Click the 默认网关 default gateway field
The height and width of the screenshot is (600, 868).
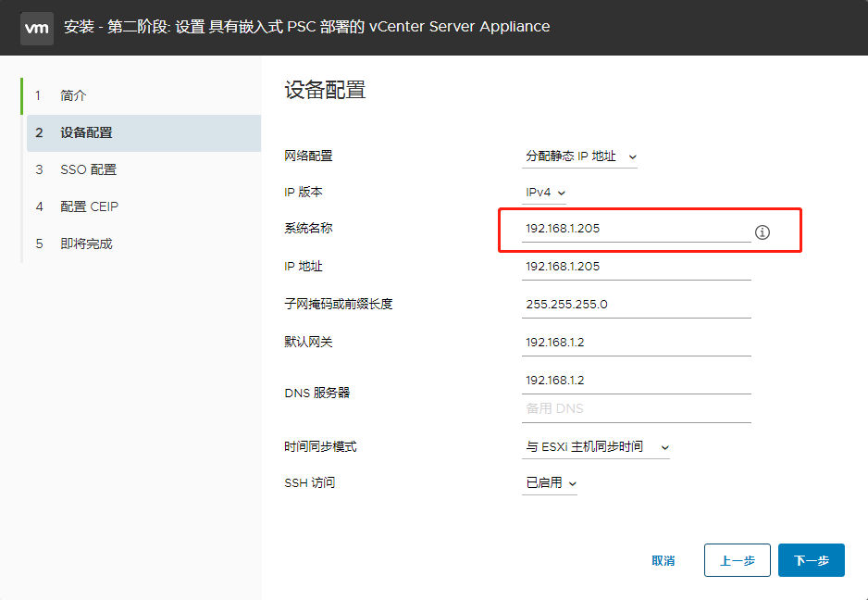[x=636, y=343]
